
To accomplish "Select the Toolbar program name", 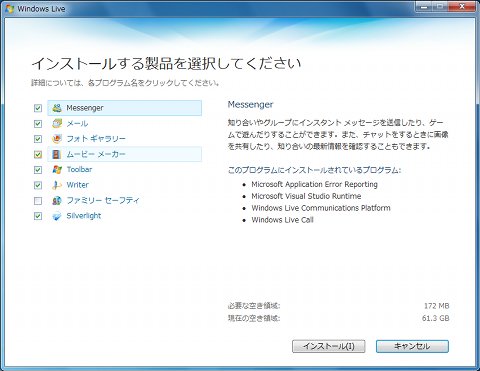I will point(79,169).
